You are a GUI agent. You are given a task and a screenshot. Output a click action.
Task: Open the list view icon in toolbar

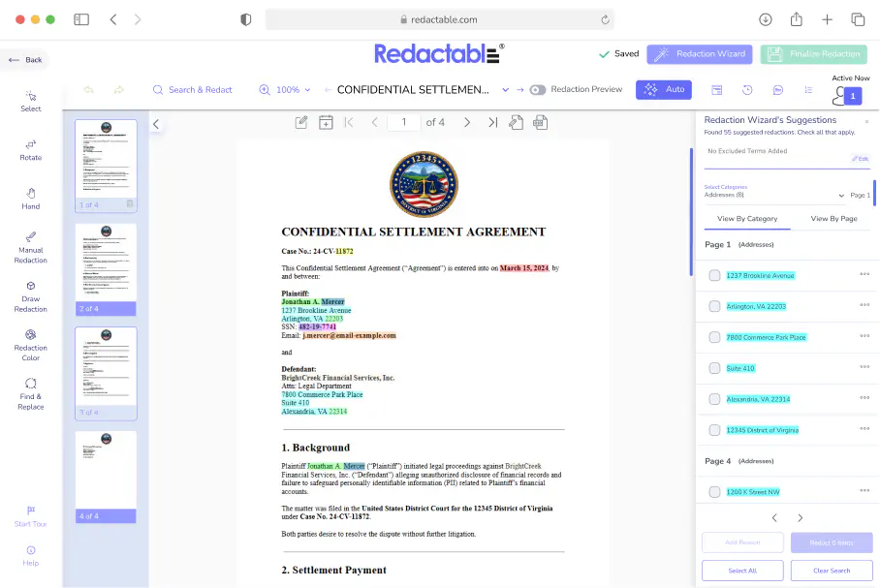click(x=808, y=90)
